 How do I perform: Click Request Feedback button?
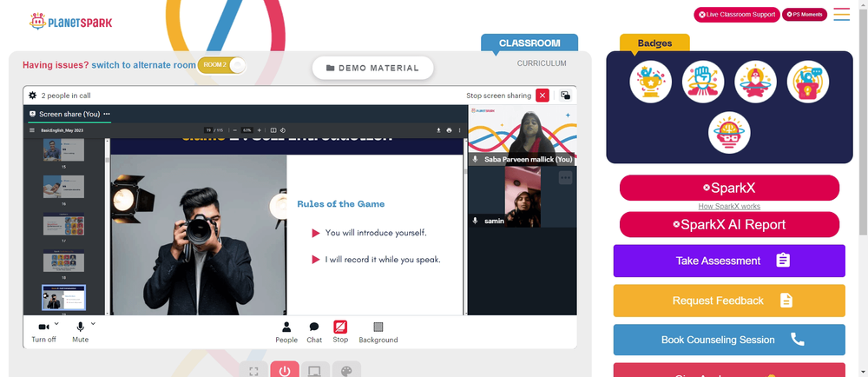coord(729,301)
